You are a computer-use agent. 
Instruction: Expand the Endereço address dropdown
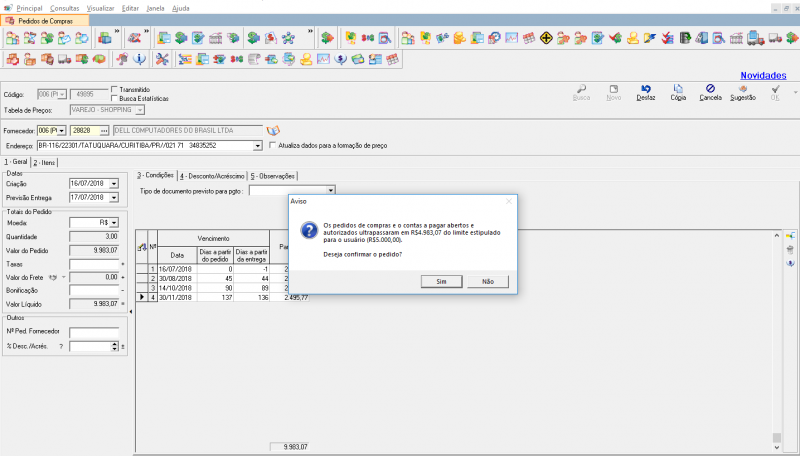tap(258, 145)
